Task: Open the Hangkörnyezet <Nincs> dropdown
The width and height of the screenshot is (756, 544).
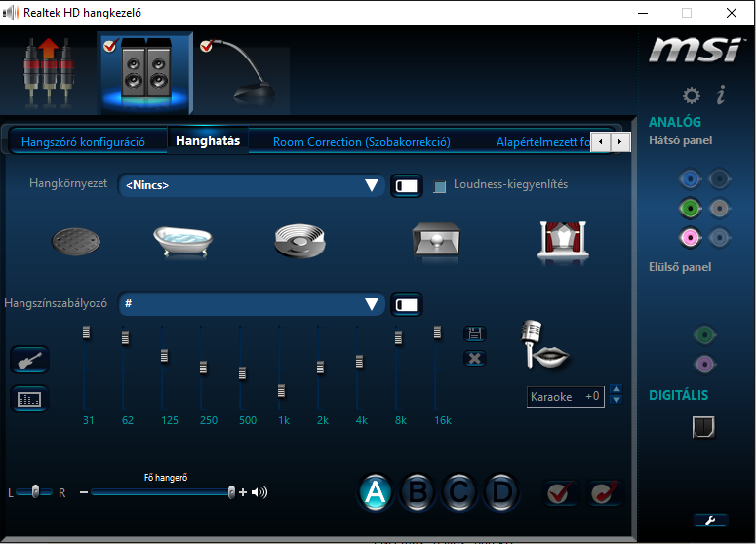Action: [252, 185]
